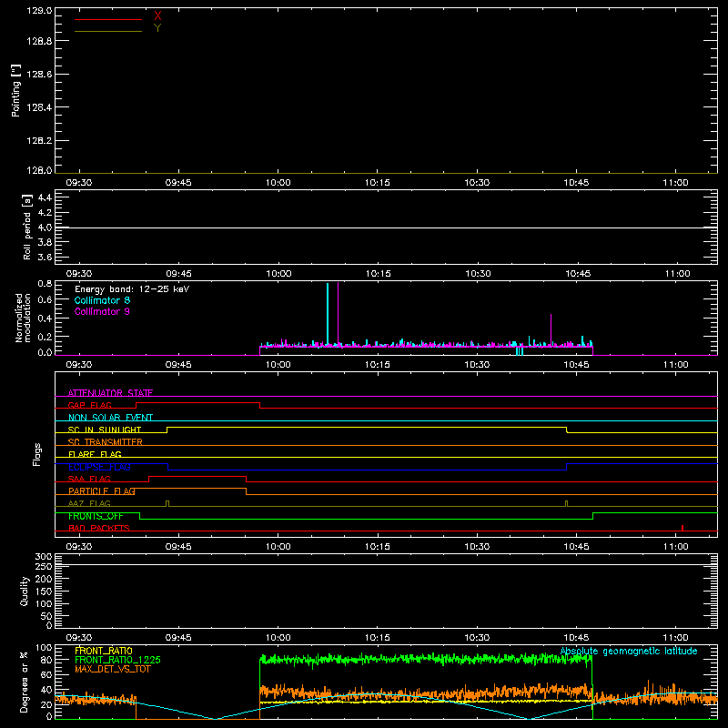Click the Flags axis title

point(36,454)
